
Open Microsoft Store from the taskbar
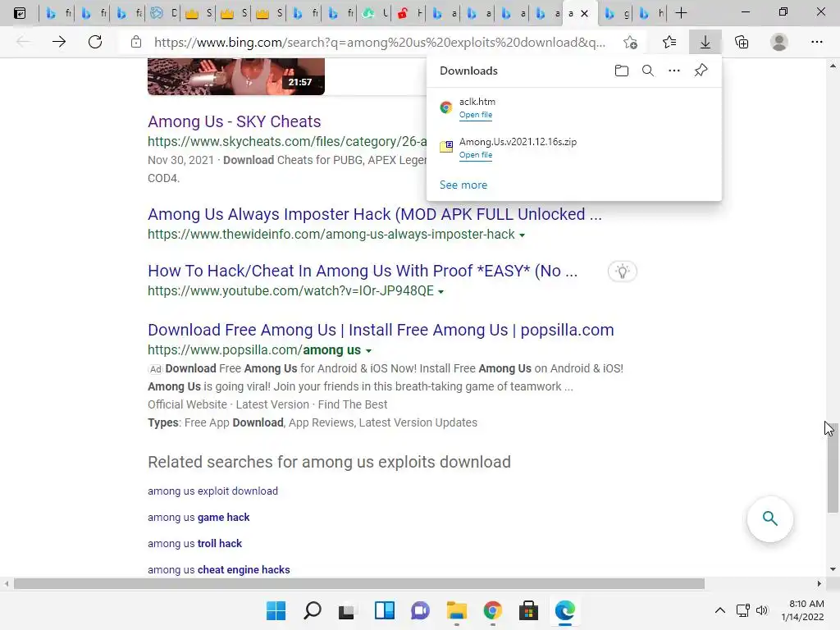tap(528, 610)
